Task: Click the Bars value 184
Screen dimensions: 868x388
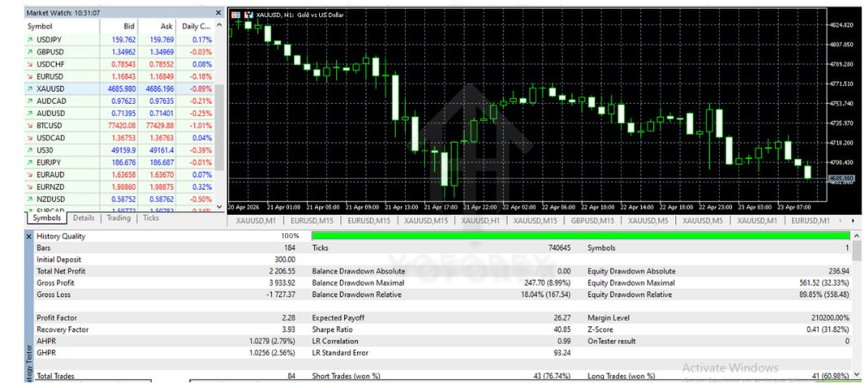Action: coord(291,248)
